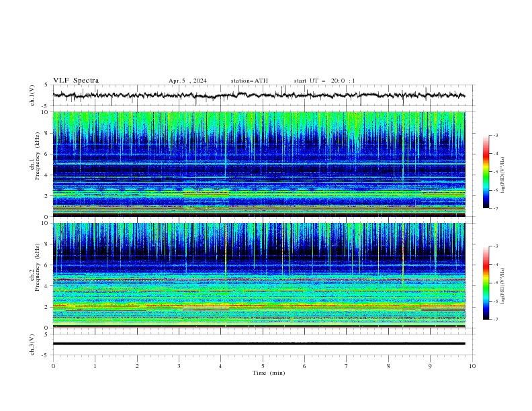The image size is (532, 411).
Task: Click time axis tick label "2"
Action: [137, 366]
